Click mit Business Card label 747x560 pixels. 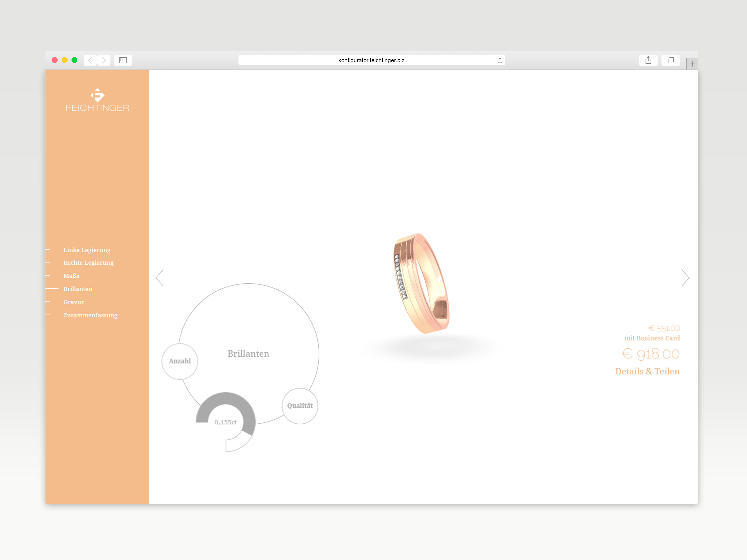652,338
